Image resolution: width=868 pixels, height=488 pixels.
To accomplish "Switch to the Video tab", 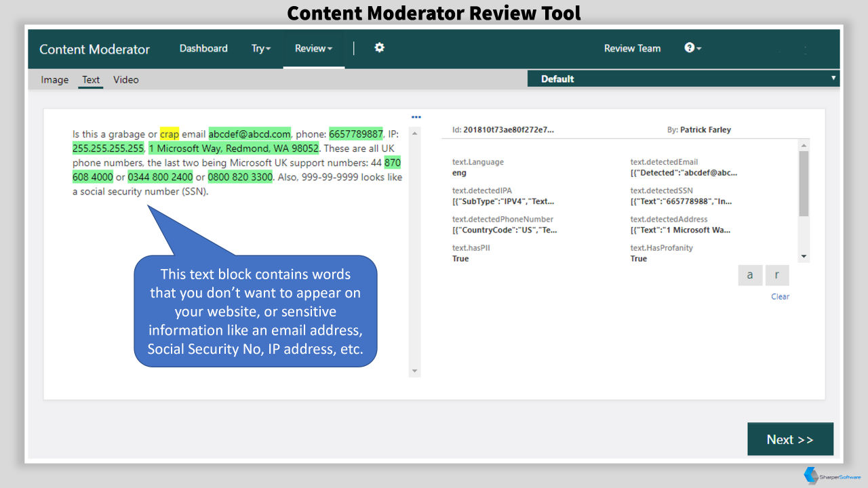I will [126, 80].
